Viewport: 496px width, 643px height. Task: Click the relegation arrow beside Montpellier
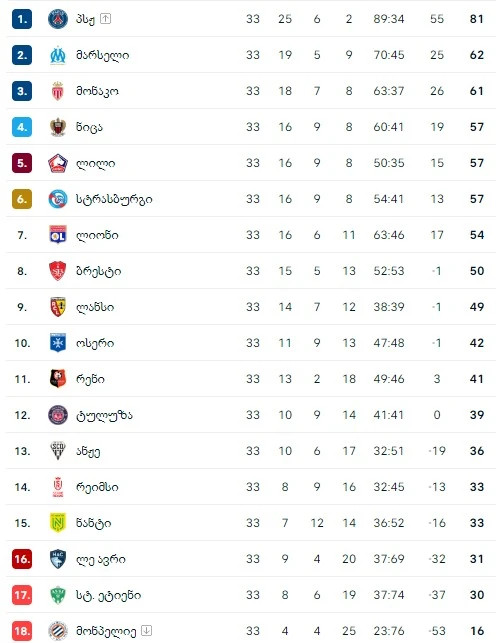tap(147, 631)
